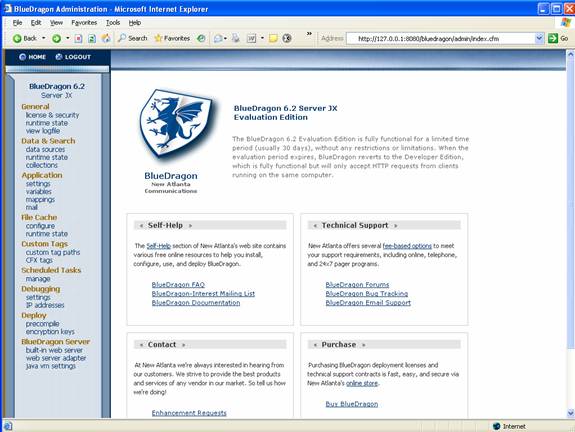The image size is (575, 432).
Task: Click the yellow Discuss note icon
Action: 273,38
